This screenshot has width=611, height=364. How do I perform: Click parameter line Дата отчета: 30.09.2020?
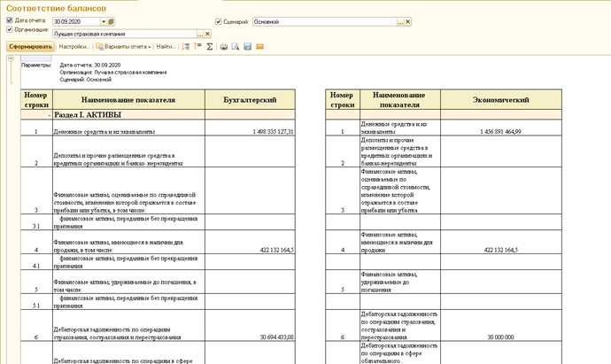click(x=90, y=65)
